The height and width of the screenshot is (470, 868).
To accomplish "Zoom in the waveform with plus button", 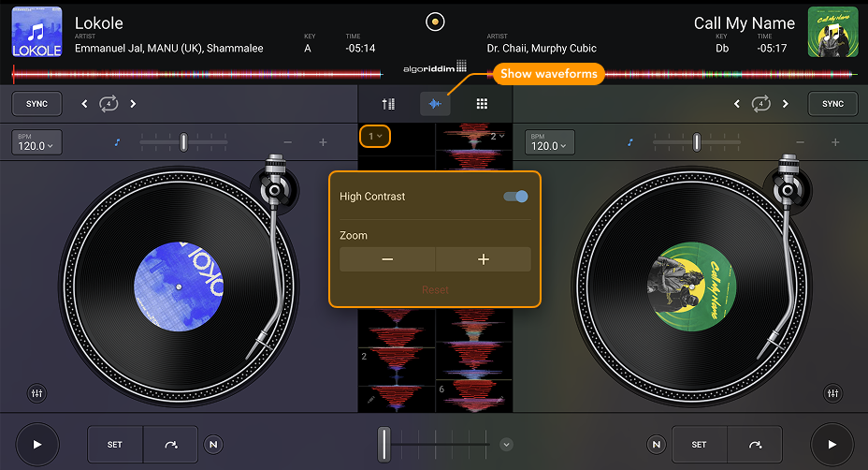I will click(484, 259).
